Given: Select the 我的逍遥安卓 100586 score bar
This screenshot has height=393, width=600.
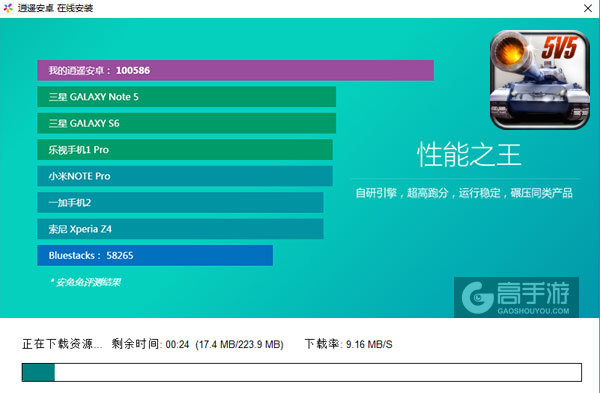Looking at the screenshot, I should (235, 70).
